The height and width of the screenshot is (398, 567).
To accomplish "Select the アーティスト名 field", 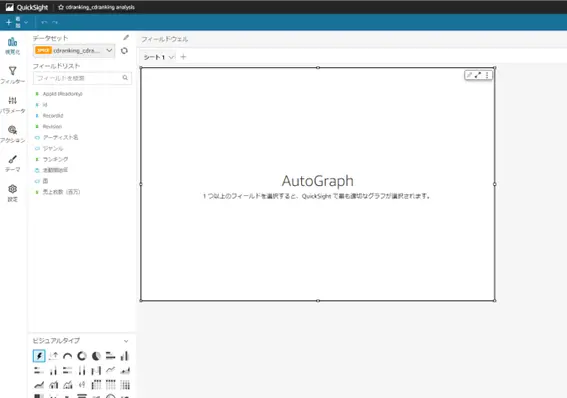I will 56,137.
